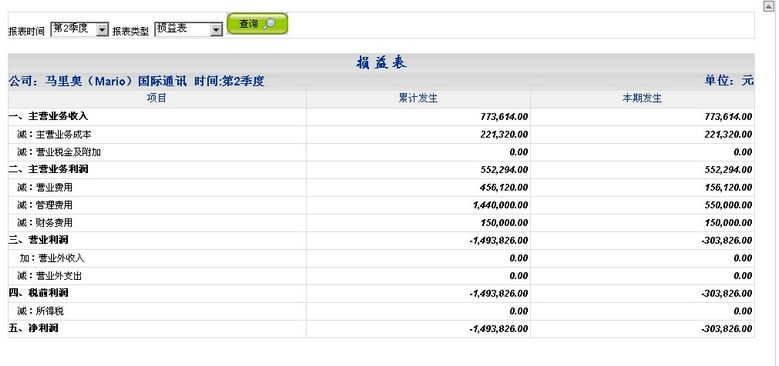Select 本期发生 value for 营业税金及附加
This screenshot has height=366, width=779.
click(743, 152)
